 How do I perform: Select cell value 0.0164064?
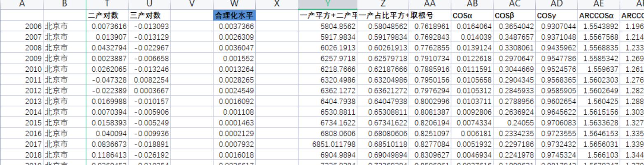[x=472, y=26]
